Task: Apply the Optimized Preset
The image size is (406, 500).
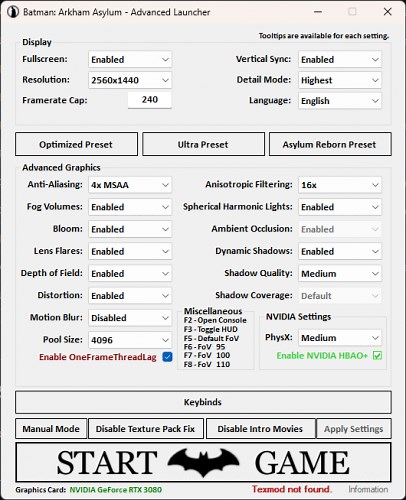Action: point(76,144)
